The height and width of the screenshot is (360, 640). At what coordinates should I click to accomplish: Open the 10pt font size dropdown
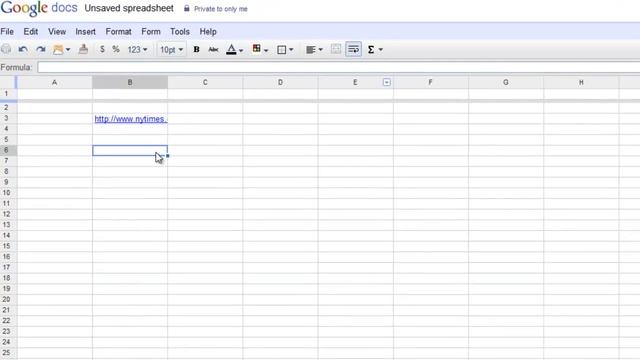(x=171, y=49)
